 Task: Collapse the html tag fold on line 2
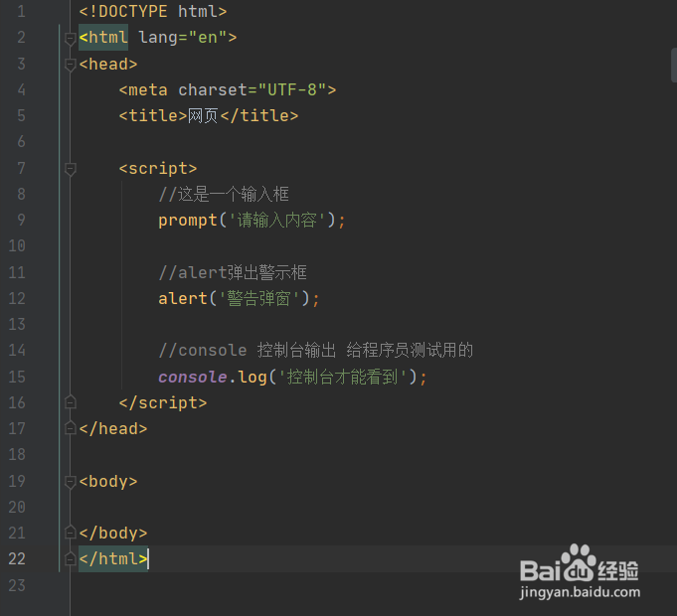pos(70,39)
